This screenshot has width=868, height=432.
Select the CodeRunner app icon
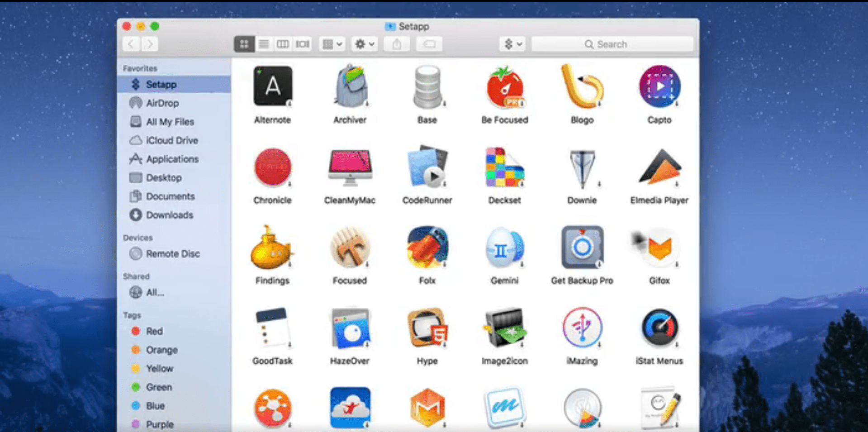pos(427,166)
